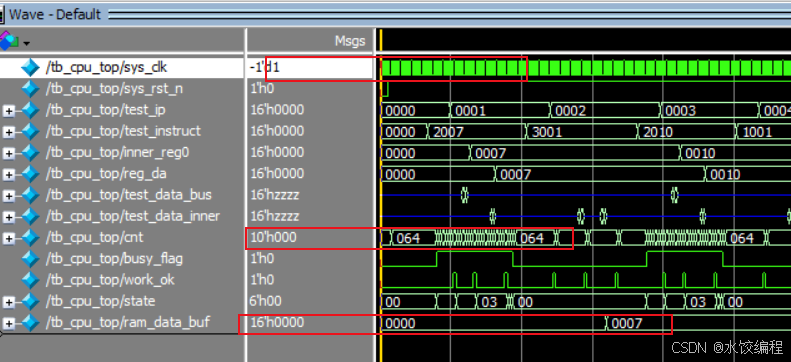
Task: Click the diamond icon beside sys_clk
Action: [30, 68]
